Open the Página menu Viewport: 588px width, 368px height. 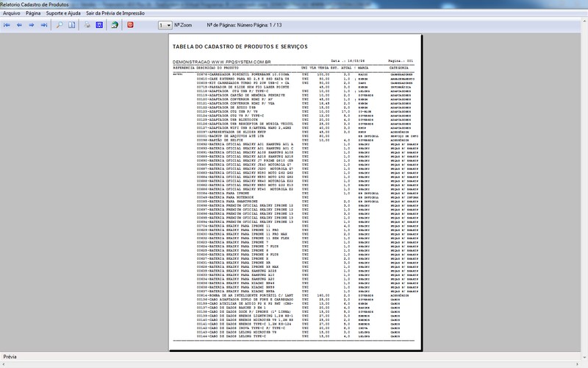(33, 13)
